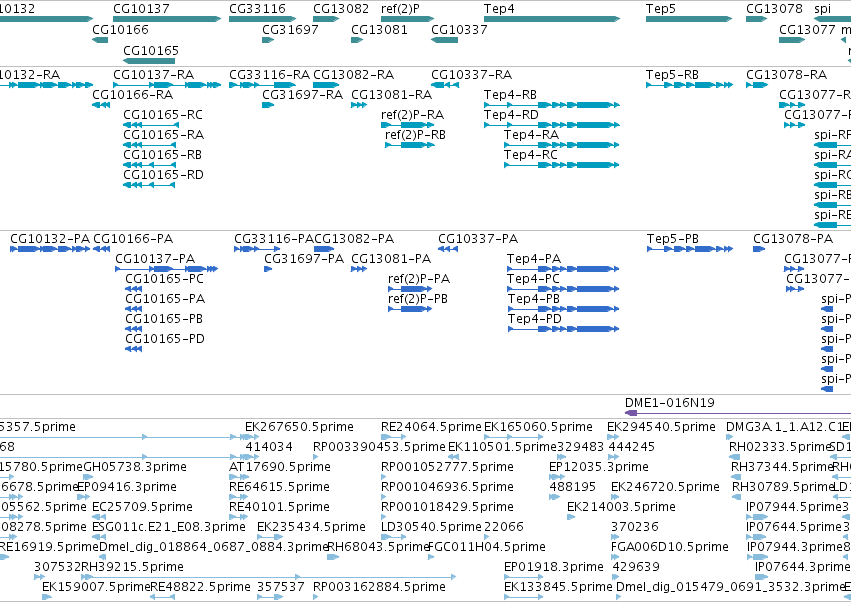Open protein CG10165-PB
The height and width of the screenshot is (602, 851).
point(164,319)
